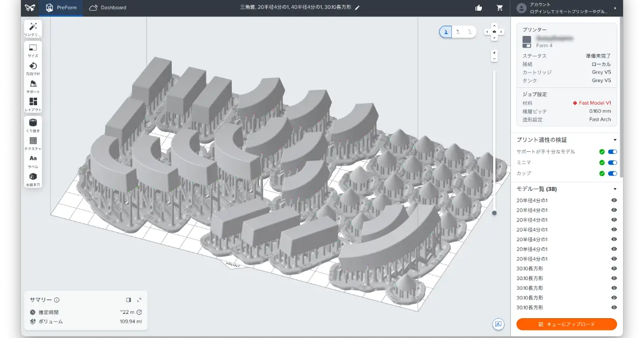Open the 方向づけ (Orientation) tool
Screen dimensions: 644x338
pos(33,68)
